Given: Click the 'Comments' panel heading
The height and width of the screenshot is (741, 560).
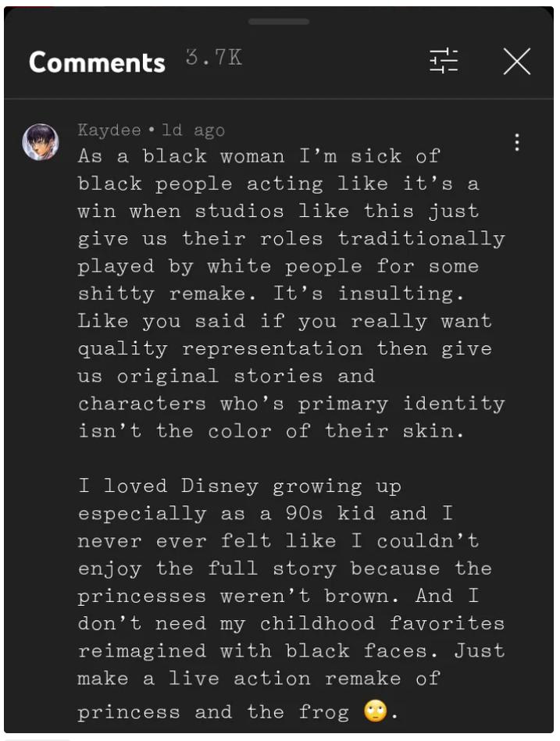Looking at the screenshot, I should pyautogui.click(x=97, y=62).
